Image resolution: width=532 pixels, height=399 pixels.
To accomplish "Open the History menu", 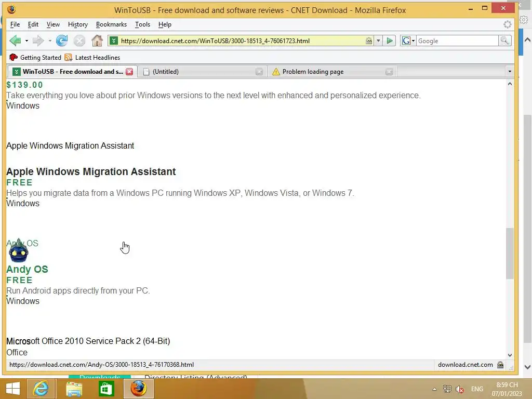I will (78, 24).
